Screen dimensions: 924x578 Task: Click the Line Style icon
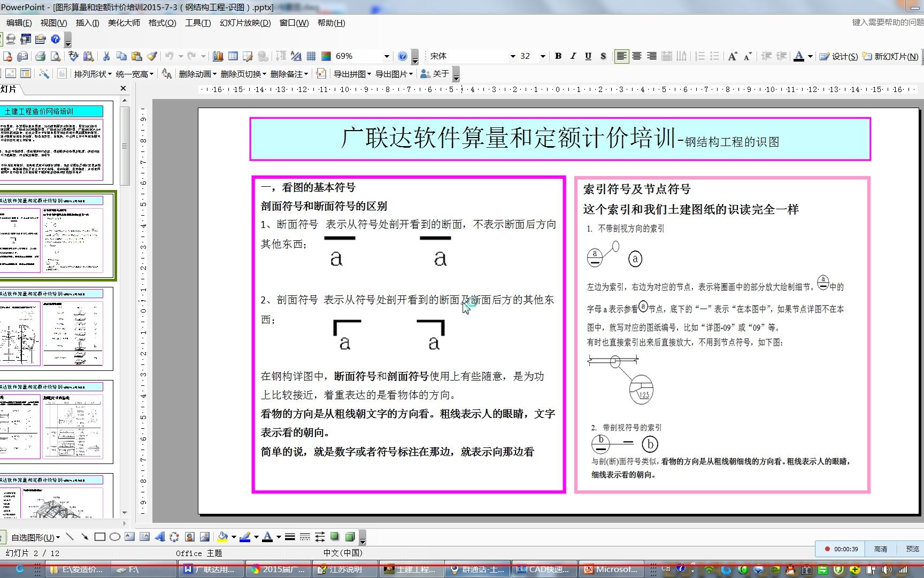pos(290,537)
